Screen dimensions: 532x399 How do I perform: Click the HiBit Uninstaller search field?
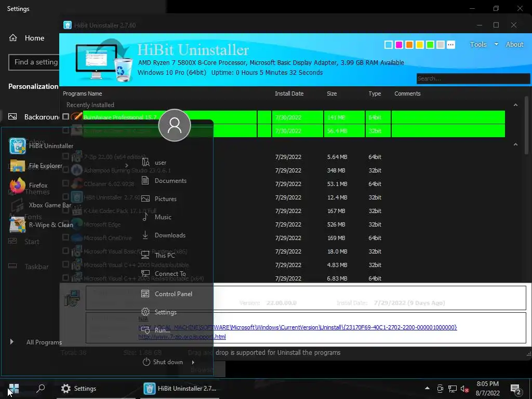473,78
